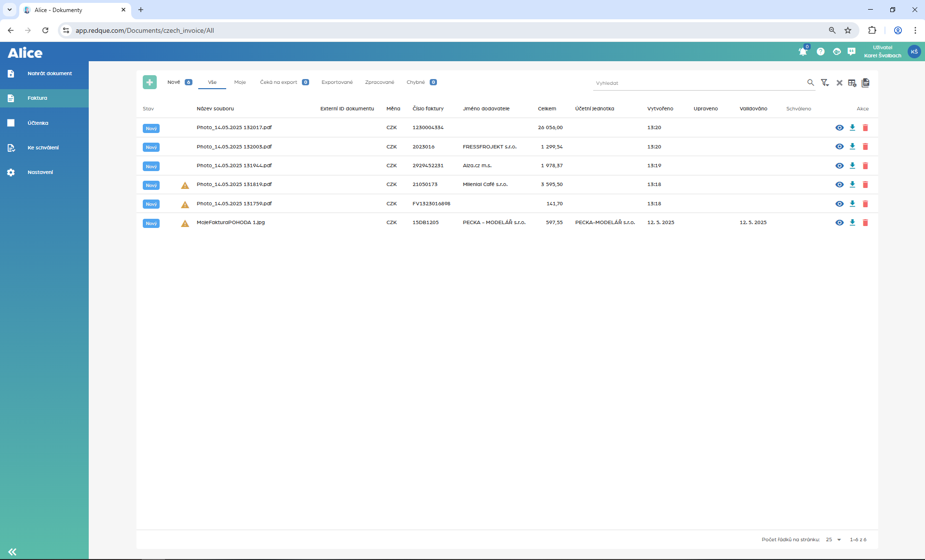Screen dimensions: 925x560
Task: Open Účtenka section in sidebar
Action: point(44,123)
